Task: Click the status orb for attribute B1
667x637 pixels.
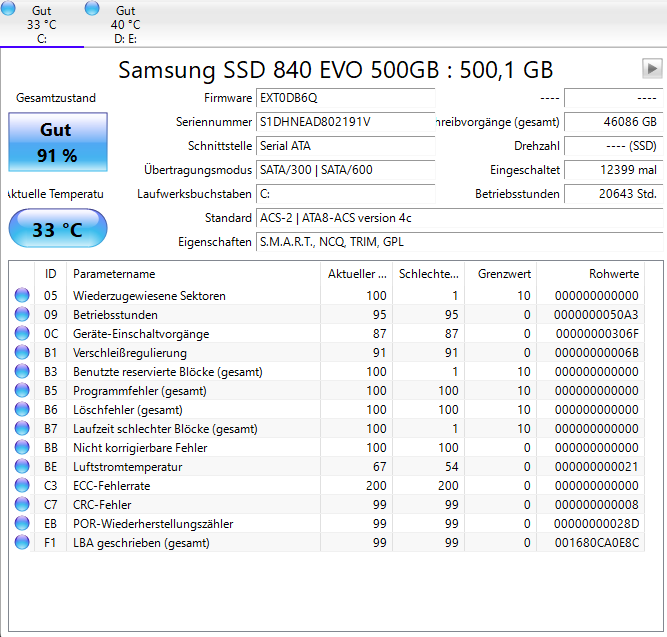Action: click(22, 352)
